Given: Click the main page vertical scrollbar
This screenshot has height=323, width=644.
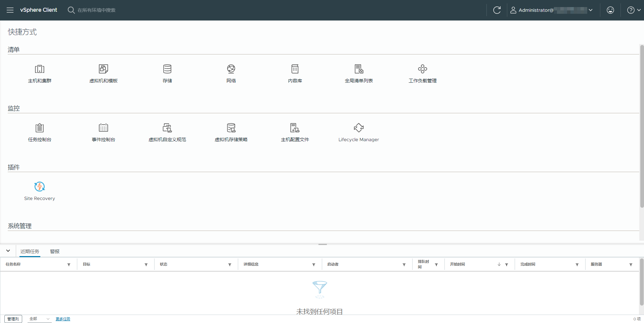Looking at the screenshot, I should (642, 126).
